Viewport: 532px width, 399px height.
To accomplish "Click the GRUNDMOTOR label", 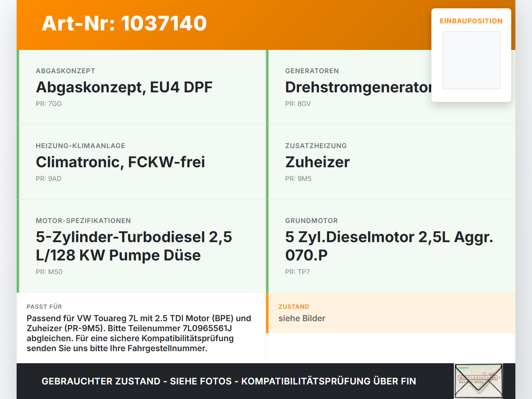I will point(312,221).
